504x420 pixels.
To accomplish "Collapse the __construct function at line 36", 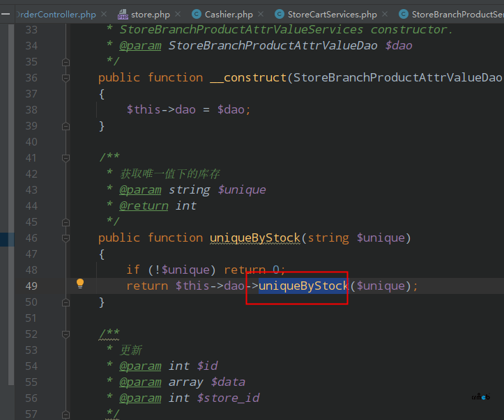I will tap(66, 78).
